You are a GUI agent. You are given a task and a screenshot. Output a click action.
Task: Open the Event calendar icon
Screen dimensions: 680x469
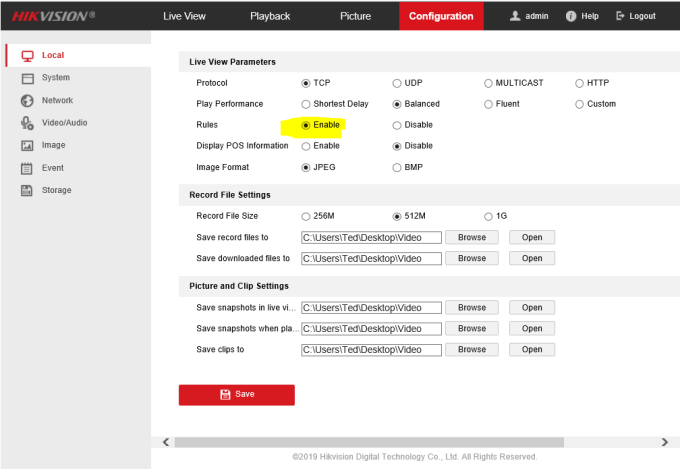coord(28,168)
